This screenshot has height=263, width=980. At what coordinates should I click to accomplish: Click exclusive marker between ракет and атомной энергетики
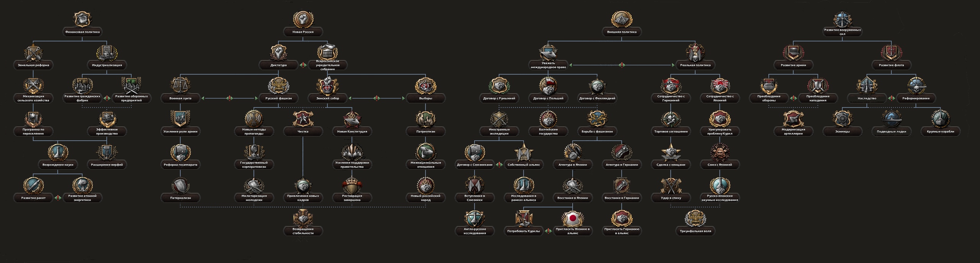(58, 198)
